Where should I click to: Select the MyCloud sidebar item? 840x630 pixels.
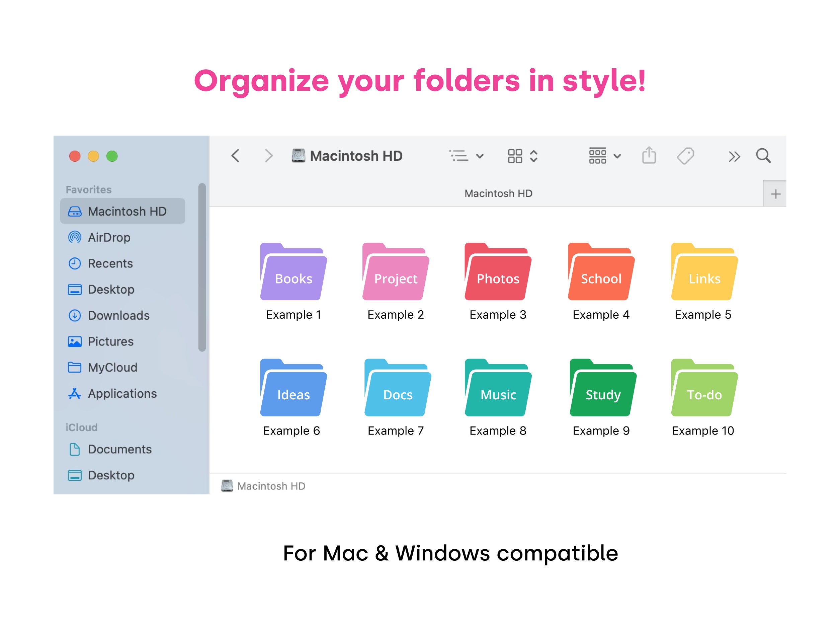click(x=112, y=367)
